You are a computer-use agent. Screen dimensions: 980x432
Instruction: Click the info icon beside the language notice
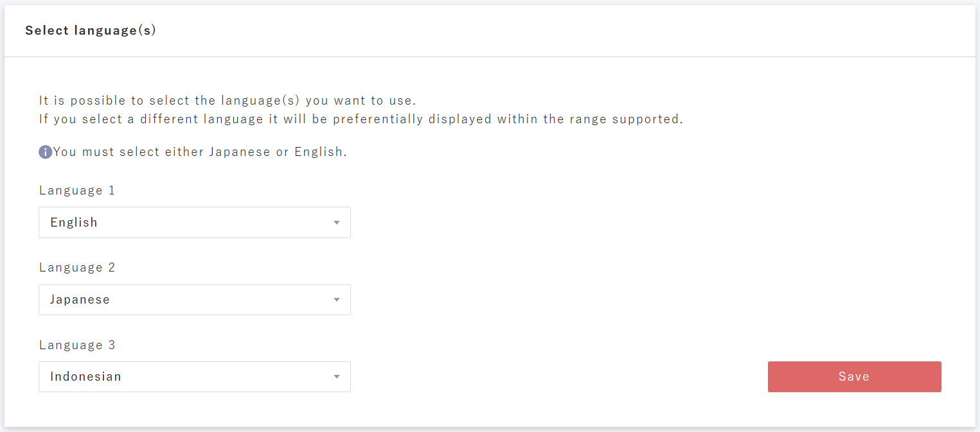pos(45,152)
